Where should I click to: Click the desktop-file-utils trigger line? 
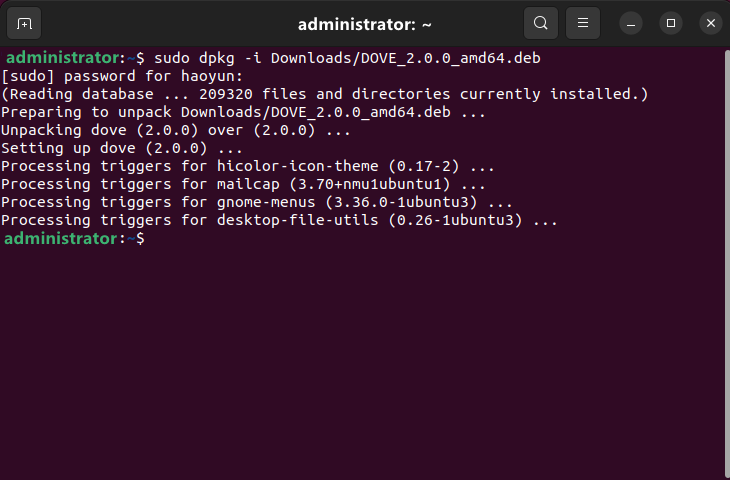tap(280, 220)
